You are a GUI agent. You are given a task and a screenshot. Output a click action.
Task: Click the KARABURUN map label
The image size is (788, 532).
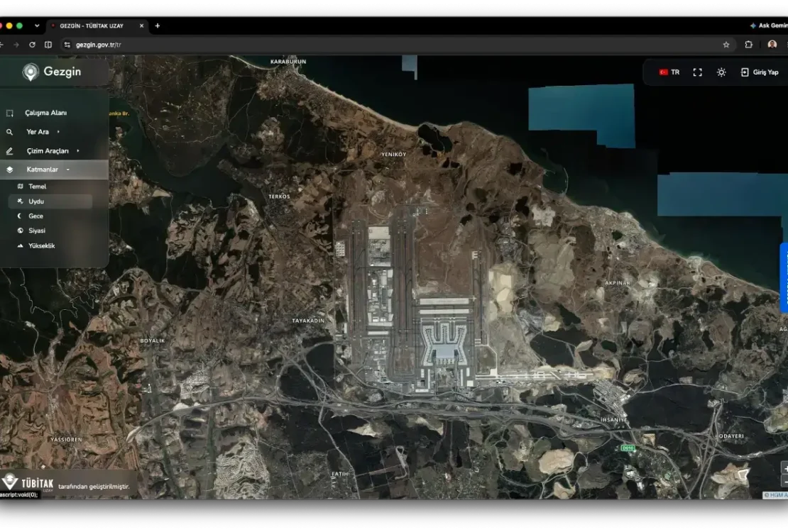(288, 62)
